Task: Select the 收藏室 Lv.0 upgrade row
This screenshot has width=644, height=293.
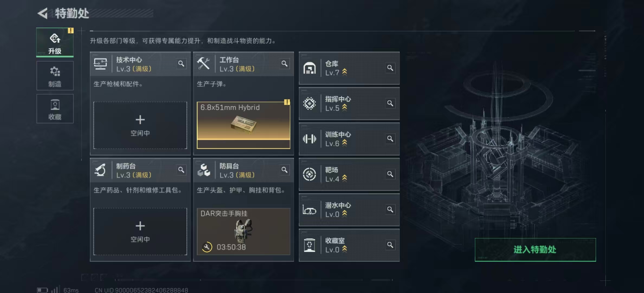Action: point(349,245)
